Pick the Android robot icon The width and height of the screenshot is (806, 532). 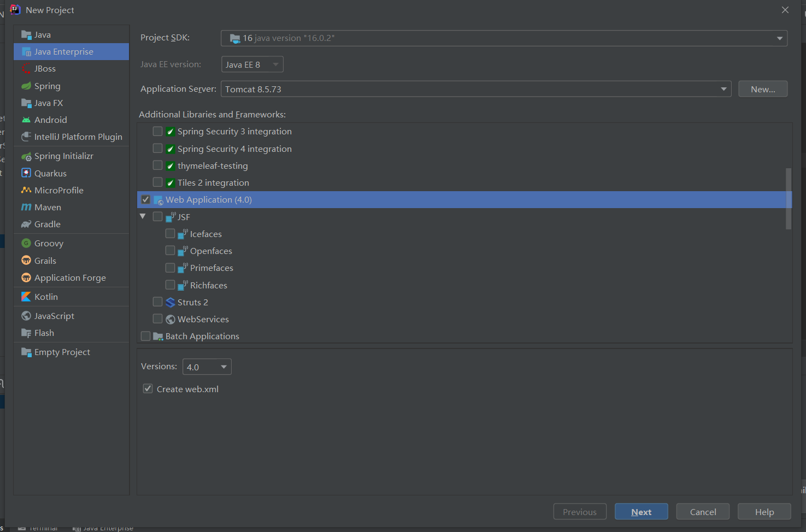pyautogui.click(x=26, y=120)
